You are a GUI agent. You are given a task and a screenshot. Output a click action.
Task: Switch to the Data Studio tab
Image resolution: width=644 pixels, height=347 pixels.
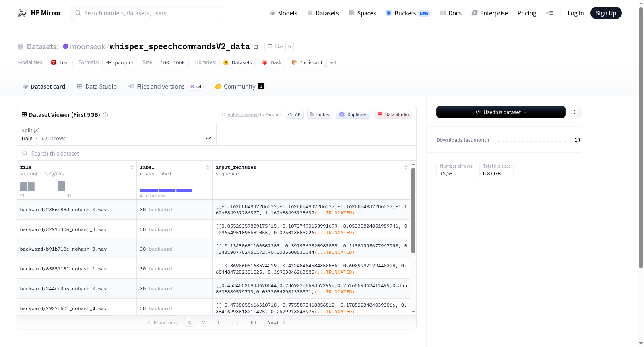pyautogui.click(x=97, y=87)
